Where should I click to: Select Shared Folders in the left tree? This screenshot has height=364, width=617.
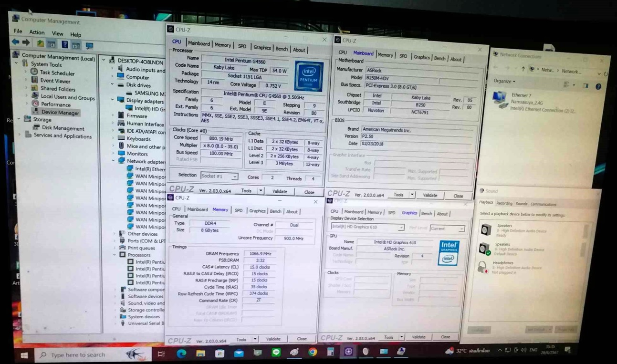pyautogui.click(x=53, y=89)
